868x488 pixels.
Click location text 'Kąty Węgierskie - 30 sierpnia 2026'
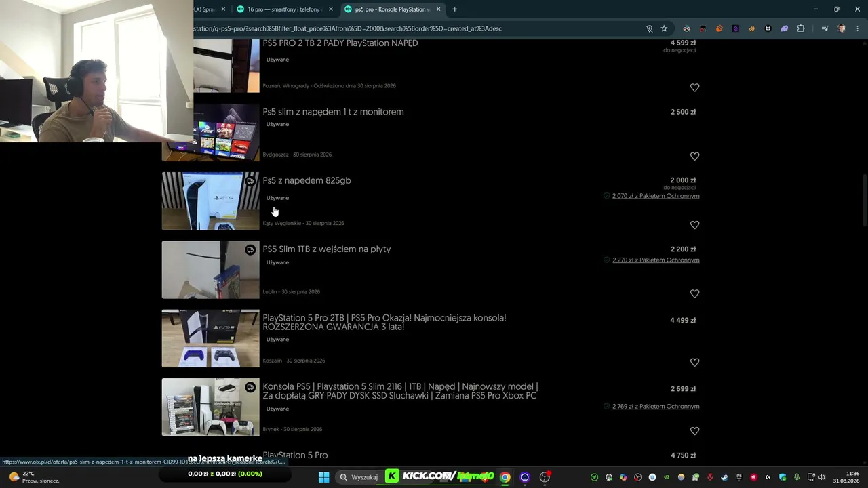(x=303, y=223)
